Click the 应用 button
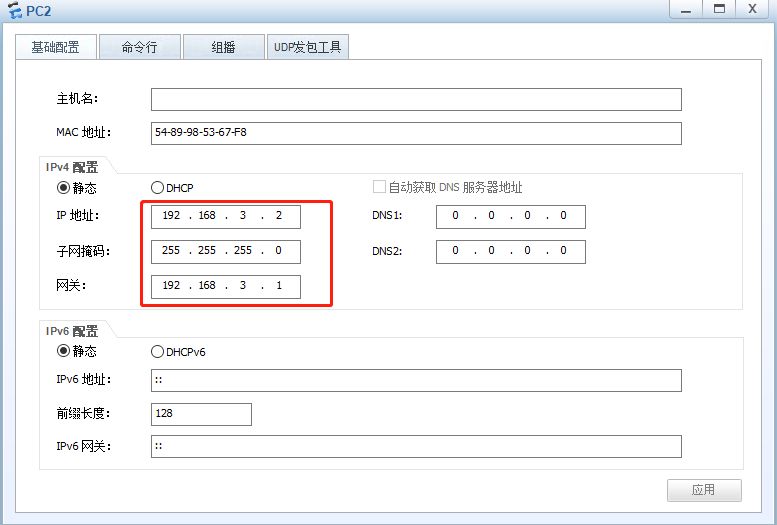The image size is (777, 525). click(704, 490)
